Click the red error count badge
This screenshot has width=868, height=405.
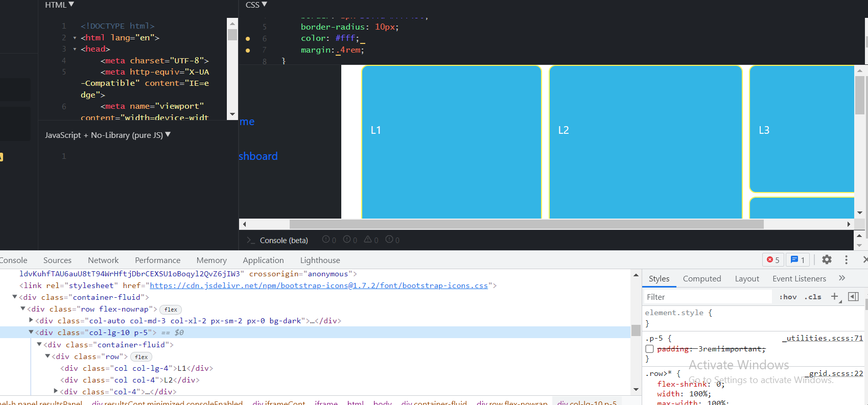tap(773, 260)
